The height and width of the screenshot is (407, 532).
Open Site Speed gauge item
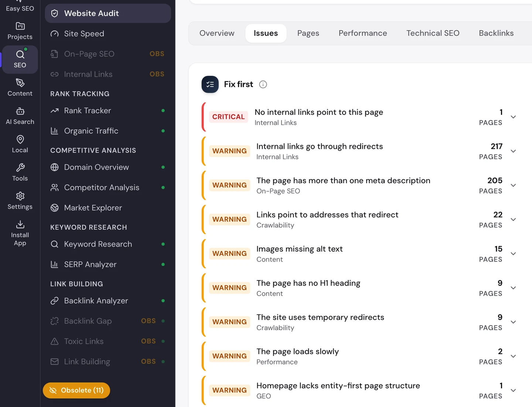[108, 34]
